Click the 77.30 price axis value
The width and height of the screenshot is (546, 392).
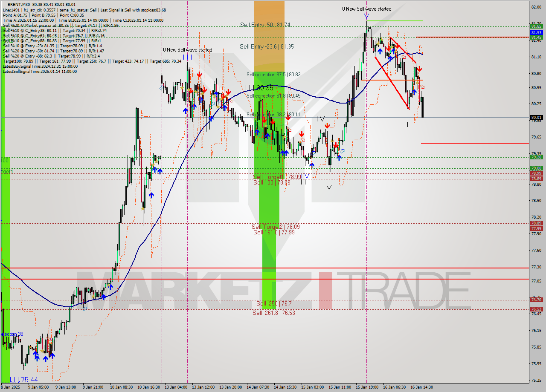[x=536, y=267]
